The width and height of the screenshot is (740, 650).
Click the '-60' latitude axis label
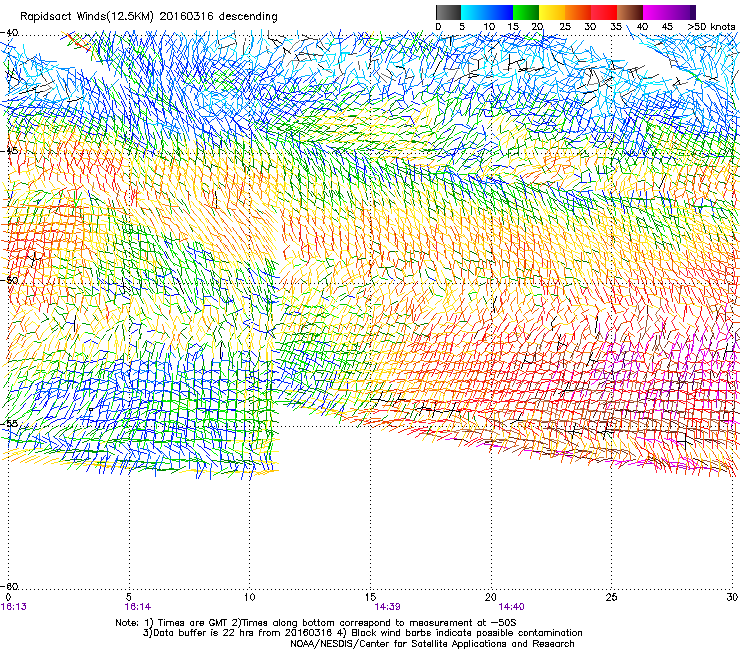pos(9,586)
